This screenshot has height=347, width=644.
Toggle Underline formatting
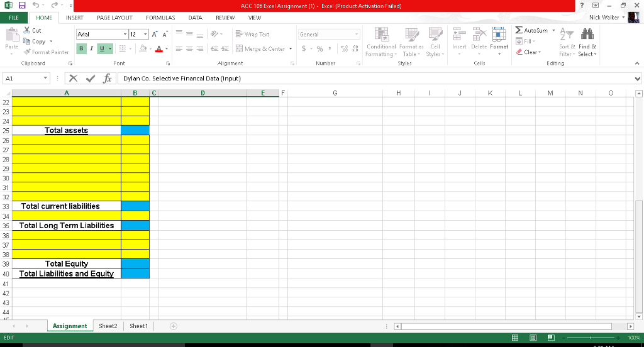pos(101,48)
